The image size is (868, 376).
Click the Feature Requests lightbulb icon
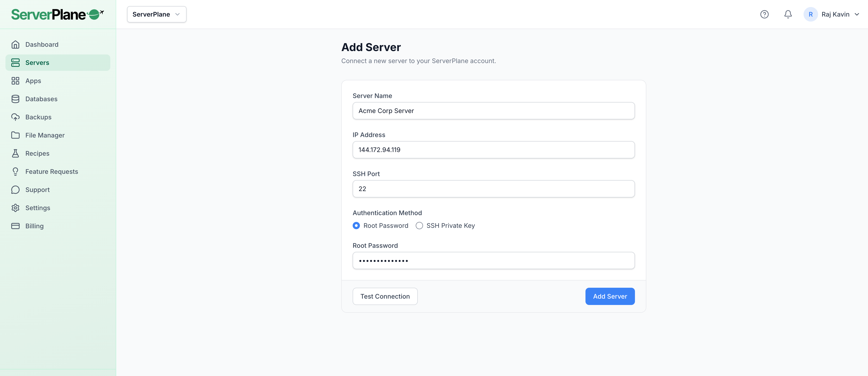[x=15, y=172]
